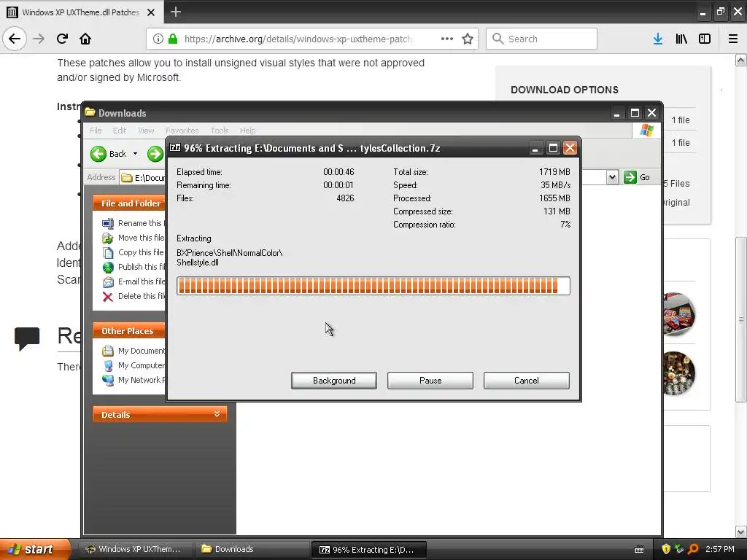This screenshot has width=747, height=560.
Task: Click Delete this file task
Action: (133, 296)
